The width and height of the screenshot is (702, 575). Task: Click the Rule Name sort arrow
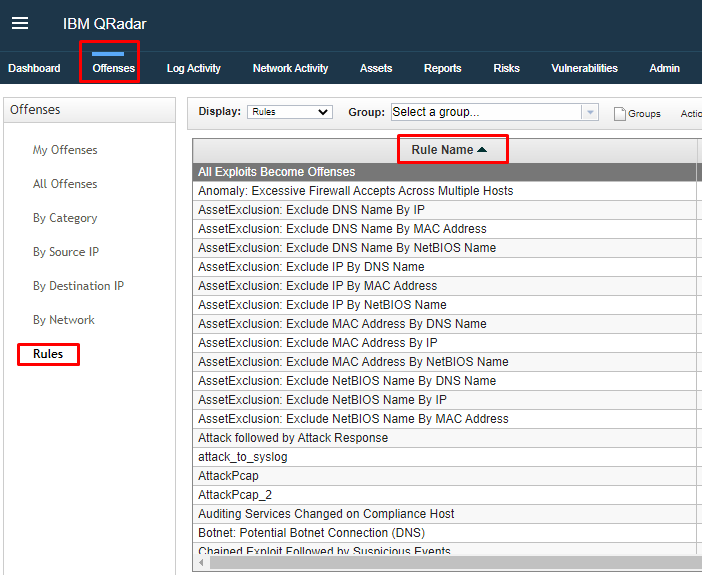tap(482, 150)
